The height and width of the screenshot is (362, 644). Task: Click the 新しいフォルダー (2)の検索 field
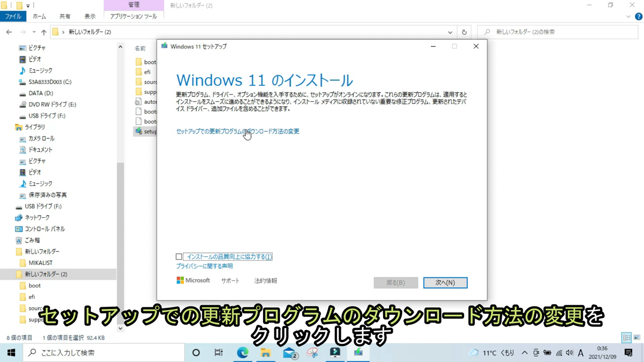pyautogui.click(x=558, y=32)
